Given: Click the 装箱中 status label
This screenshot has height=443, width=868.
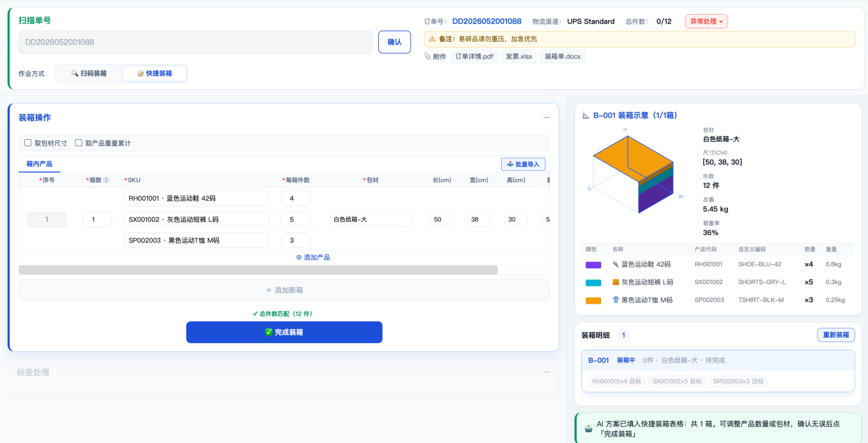Looking at the screenshot, I should (625, 360).
